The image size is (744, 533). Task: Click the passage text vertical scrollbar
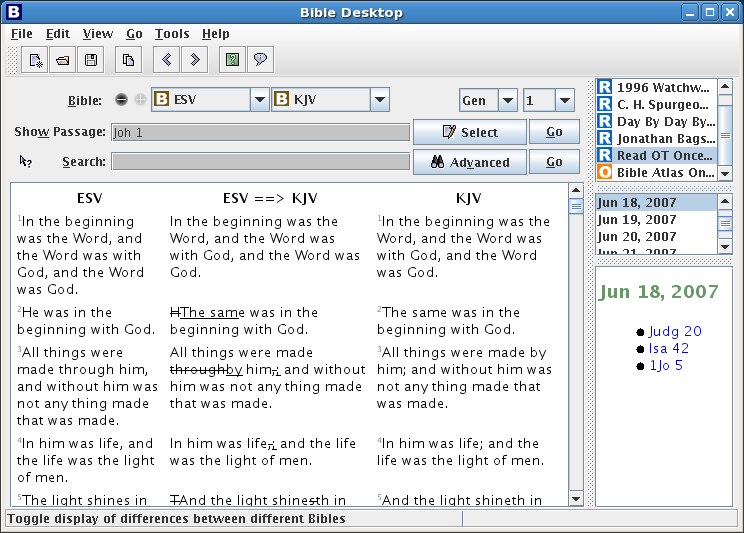[x=575, y=350]
